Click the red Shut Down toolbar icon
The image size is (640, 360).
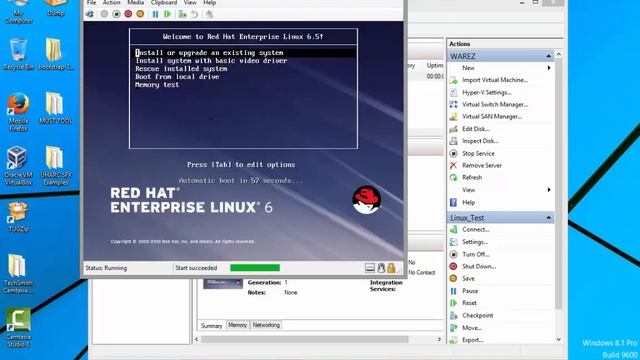click(128, 14)
